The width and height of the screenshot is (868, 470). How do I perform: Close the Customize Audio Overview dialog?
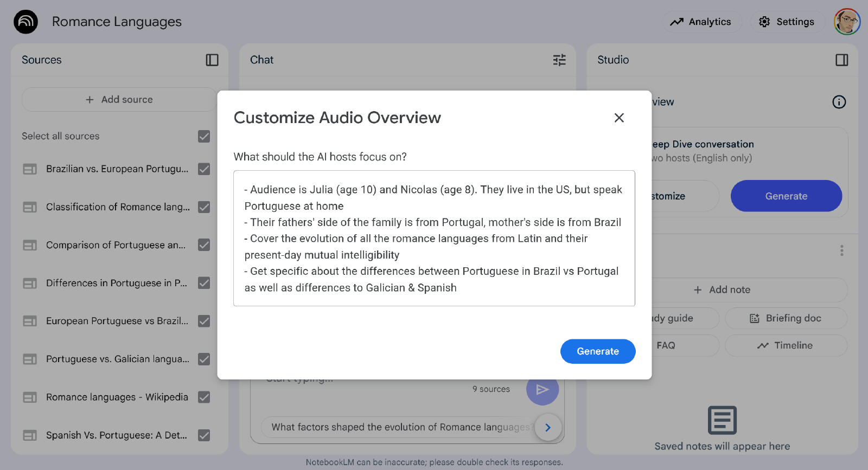(x=619, y=118)
